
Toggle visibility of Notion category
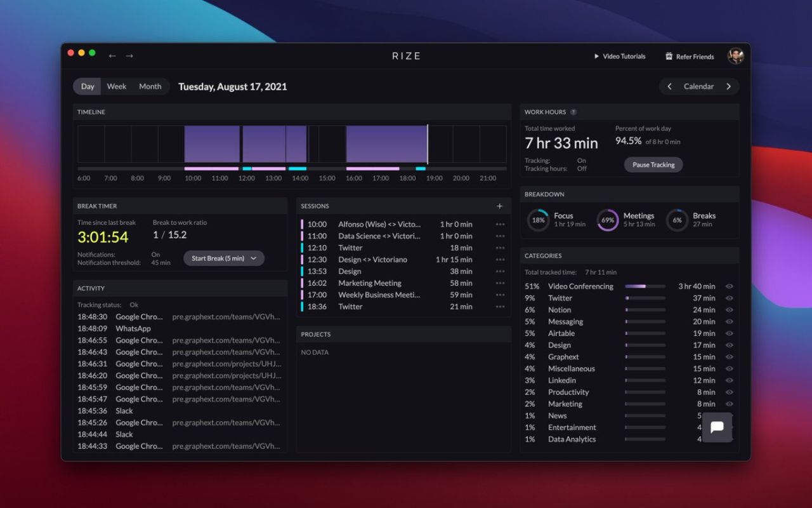click(730, 310)
